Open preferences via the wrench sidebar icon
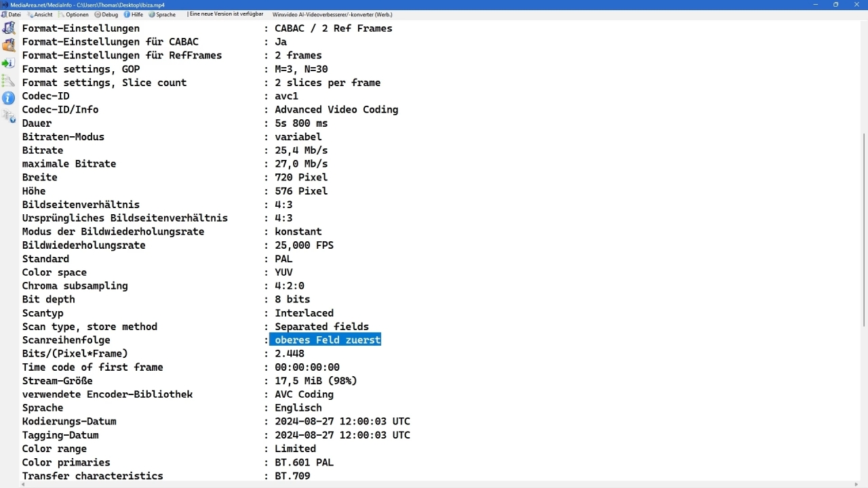Screen dimensions: 868x488 click(8, 81)
